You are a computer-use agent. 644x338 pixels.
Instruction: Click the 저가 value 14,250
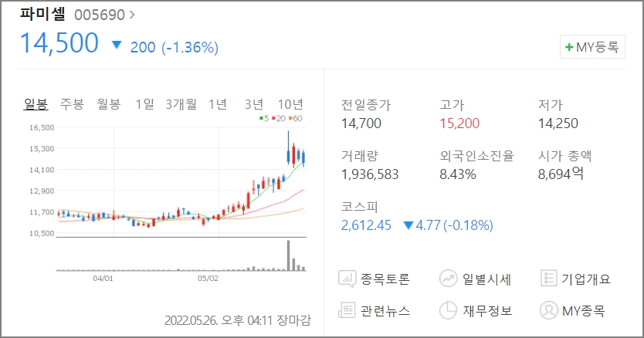click(558, 123)
